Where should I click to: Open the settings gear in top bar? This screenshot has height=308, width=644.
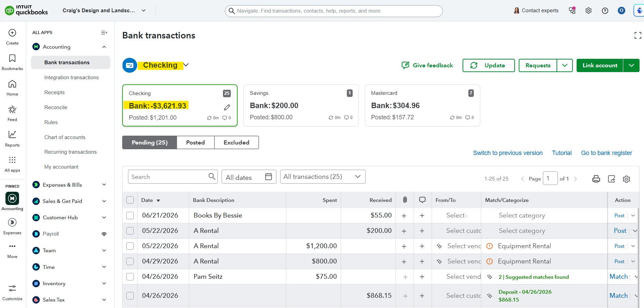tap(589, 11)
